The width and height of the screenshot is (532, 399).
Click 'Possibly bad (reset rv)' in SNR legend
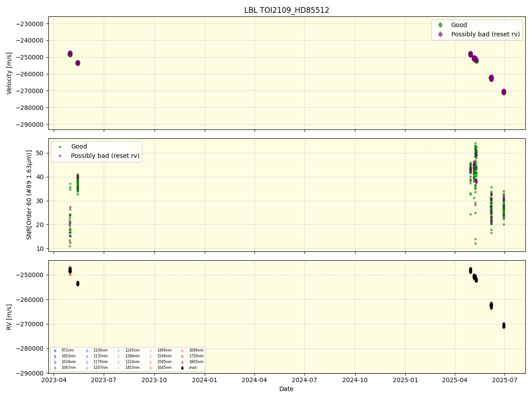pyautogui.click(x=105, y=156)
